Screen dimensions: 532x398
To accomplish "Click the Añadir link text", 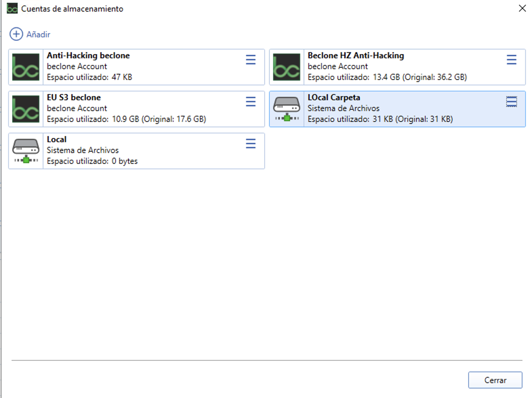I will point(38,35).
